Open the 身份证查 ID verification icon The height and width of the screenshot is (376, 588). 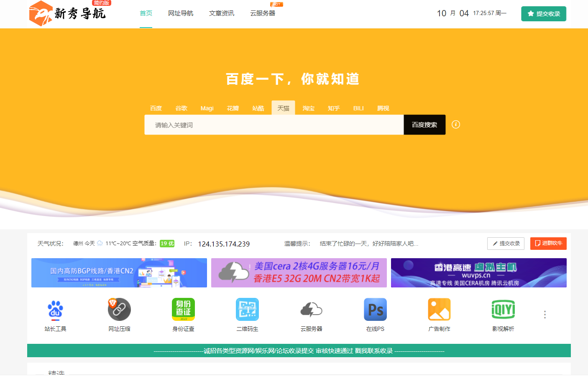point(183,310)
